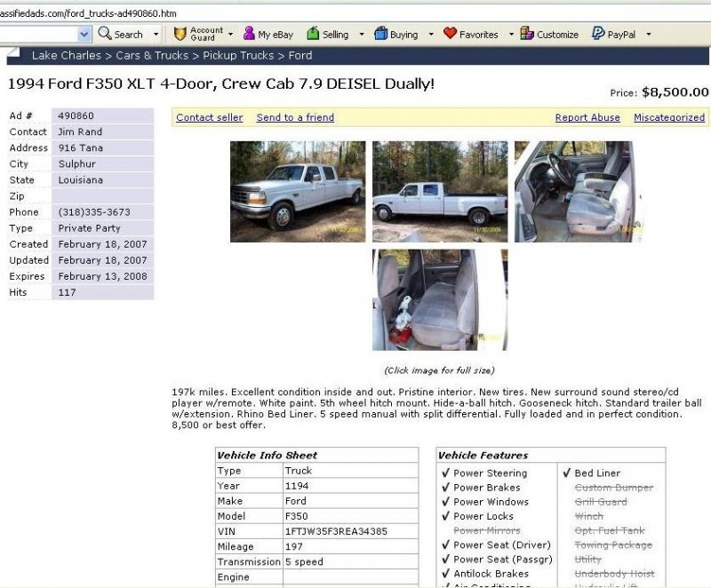
Task: Click the Selling toolbar icon
Action: 313,34
